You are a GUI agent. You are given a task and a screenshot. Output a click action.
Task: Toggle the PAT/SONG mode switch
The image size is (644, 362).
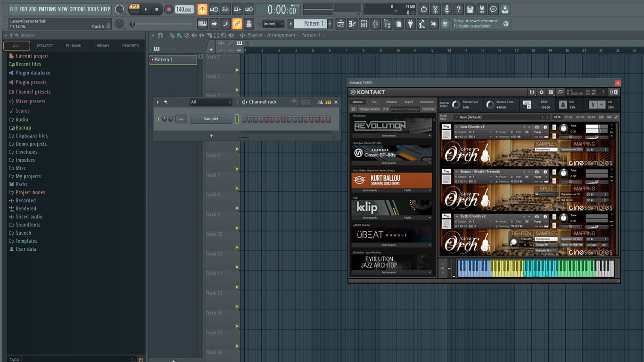(x=135, y=9)
